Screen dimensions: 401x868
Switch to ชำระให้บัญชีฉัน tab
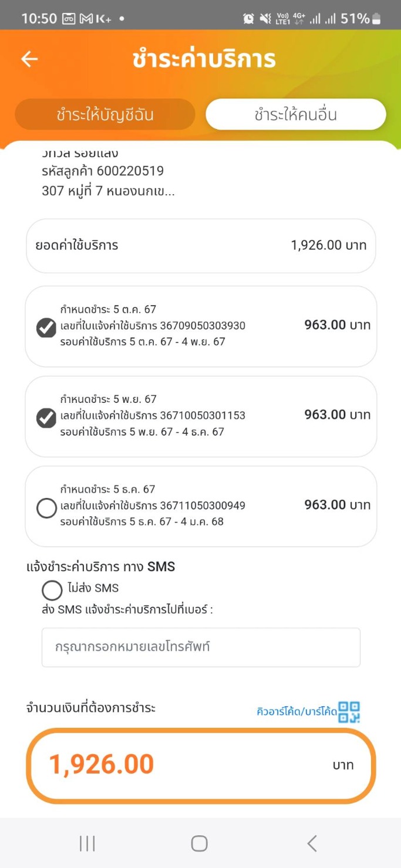[105, 114]
